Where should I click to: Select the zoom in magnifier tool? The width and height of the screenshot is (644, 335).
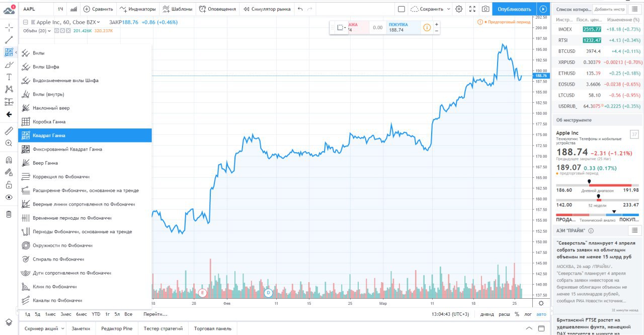9,143
